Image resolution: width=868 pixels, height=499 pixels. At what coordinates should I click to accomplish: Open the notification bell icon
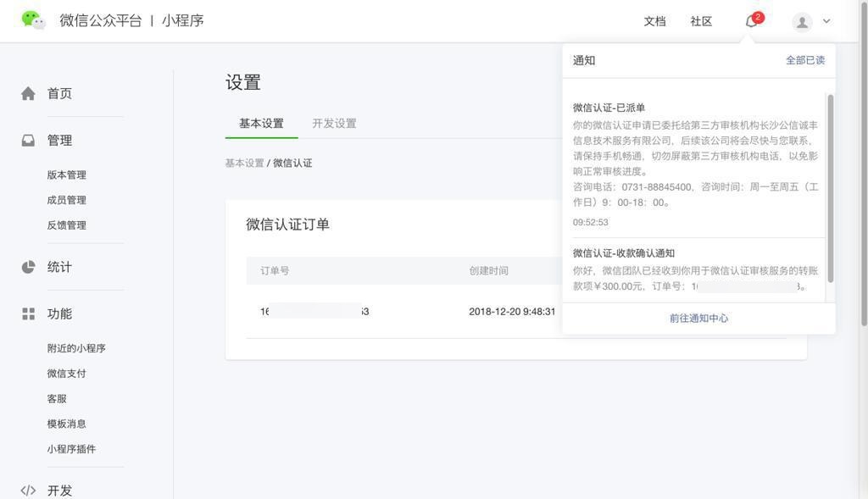[751, 21]
